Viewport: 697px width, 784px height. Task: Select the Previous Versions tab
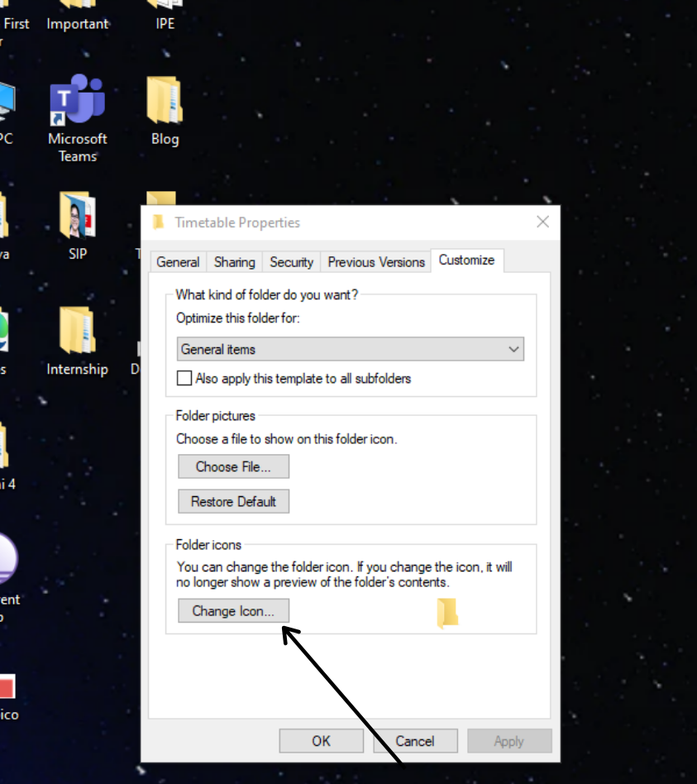click(375, 261)
